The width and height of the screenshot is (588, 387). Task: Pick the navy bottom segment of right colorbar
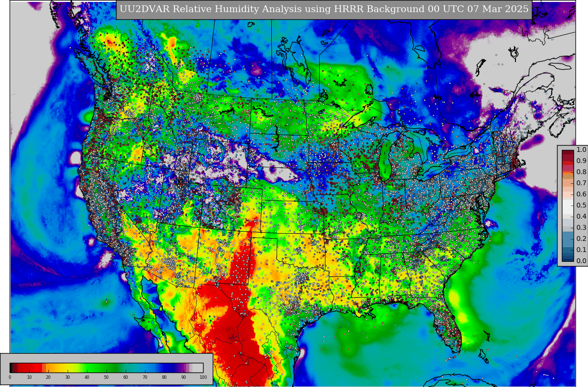(568, 260)
